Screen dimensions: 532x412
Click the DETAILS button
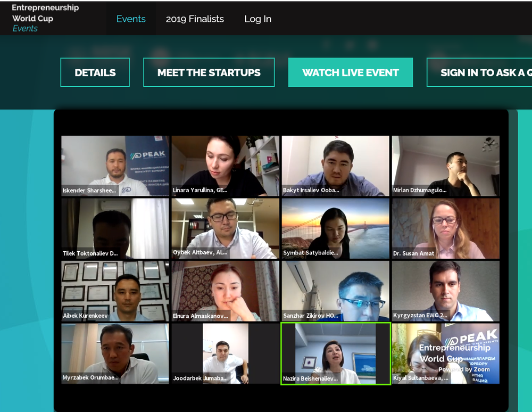[95, 72]
